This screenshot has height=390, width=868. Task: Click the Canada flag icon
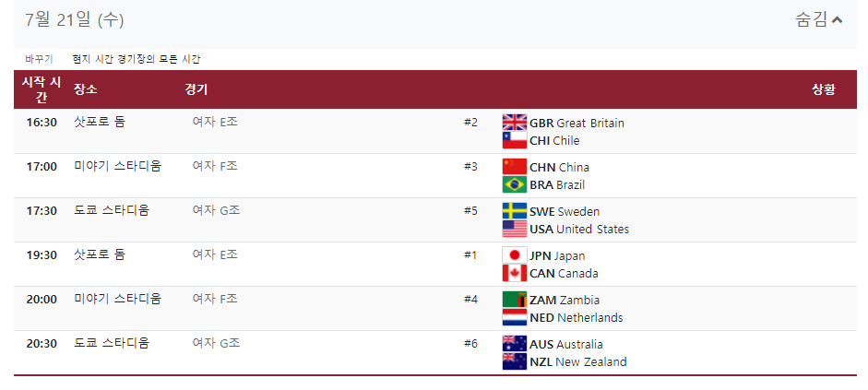[515, 273]
